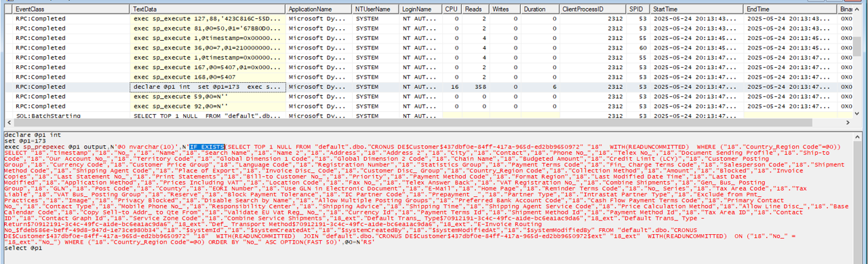Screen dimensions: 868x264
Task: Click the TextData column header
Action: (208, 10)
